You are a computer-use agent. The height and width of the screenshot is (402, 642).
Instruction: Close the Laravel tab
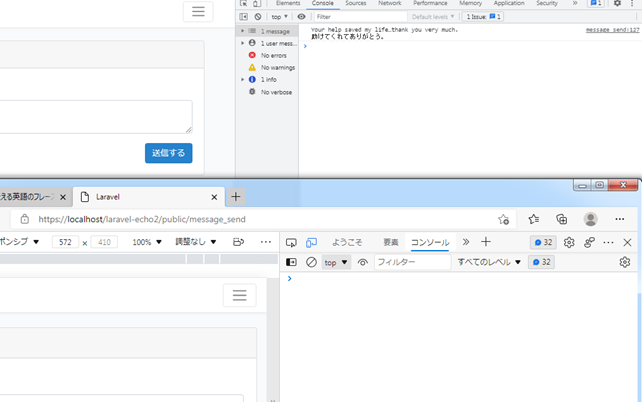pyautogui.click(x=214, y=197)
